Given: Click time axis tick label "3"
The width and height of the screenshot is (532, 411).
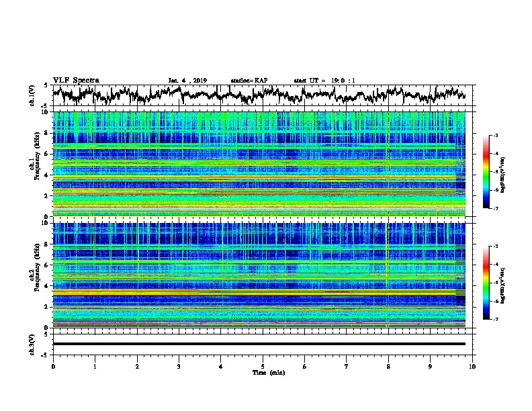Looking at the screenshot, I should 179,367.
